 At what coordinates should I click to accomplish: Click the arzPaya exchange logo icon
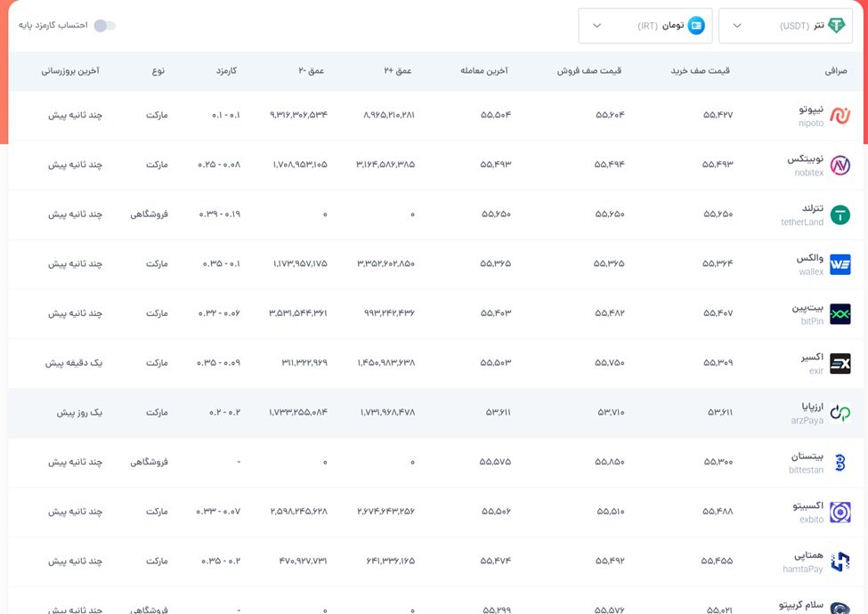click(x=840, y=413)
